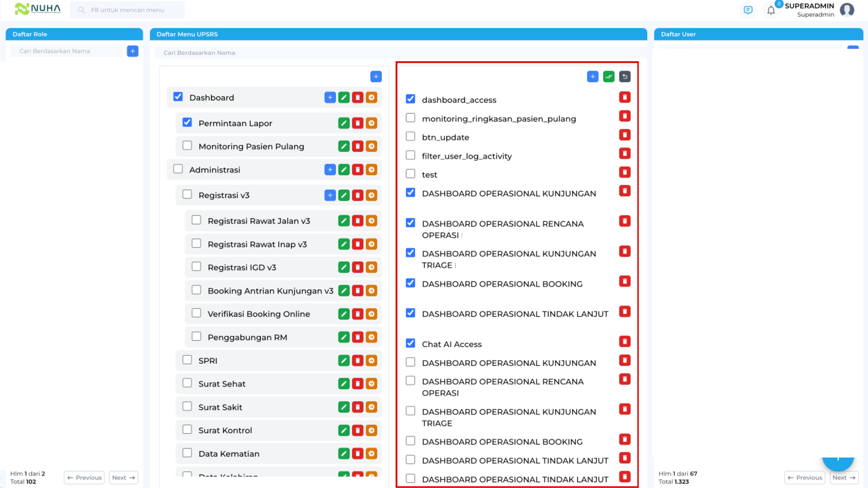Go to Next page in Daftar User
Image resolution: width=868 pixels, height=488 pixels.
tap(844, 478)
